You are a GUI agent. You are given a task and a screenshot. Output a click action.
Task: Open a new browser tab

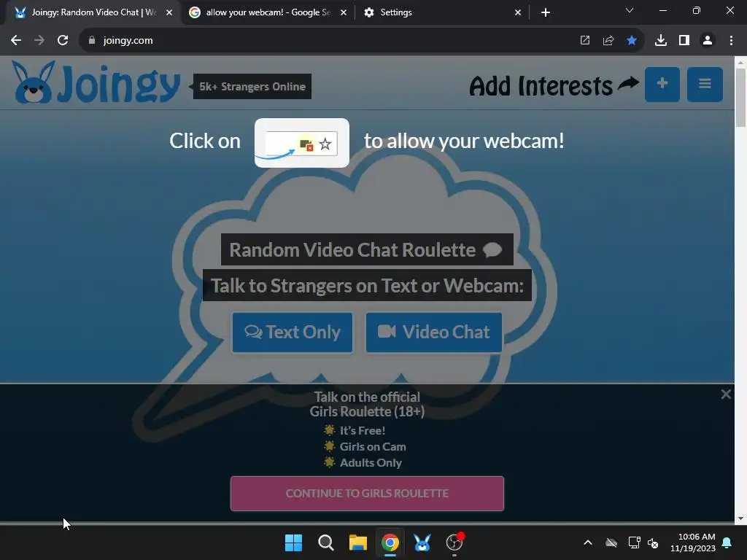546,12
